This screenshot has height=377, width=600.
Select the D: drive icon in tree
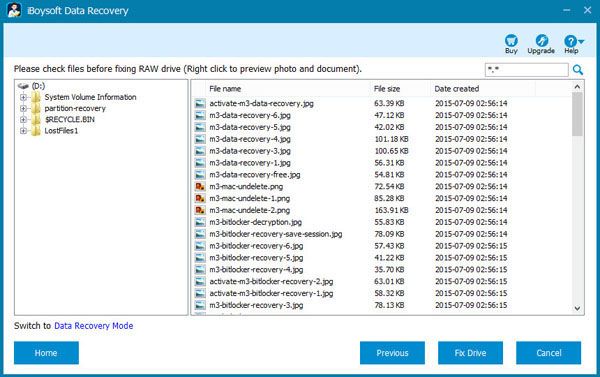tap(23, 86)
